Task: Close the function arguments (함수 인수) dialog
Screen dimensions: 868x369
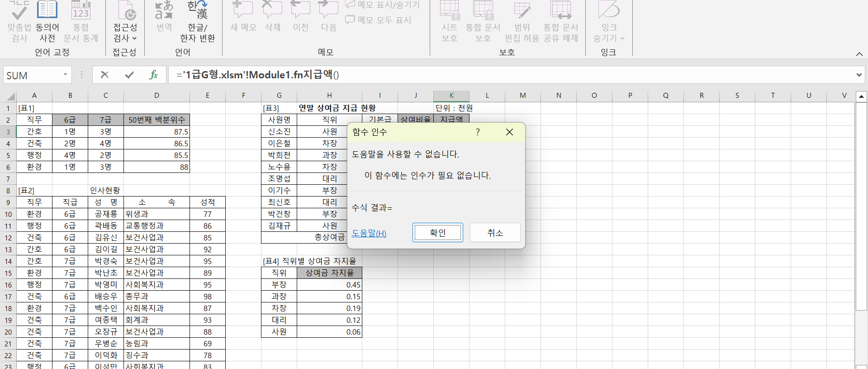Action: click(x=509, y=132)
